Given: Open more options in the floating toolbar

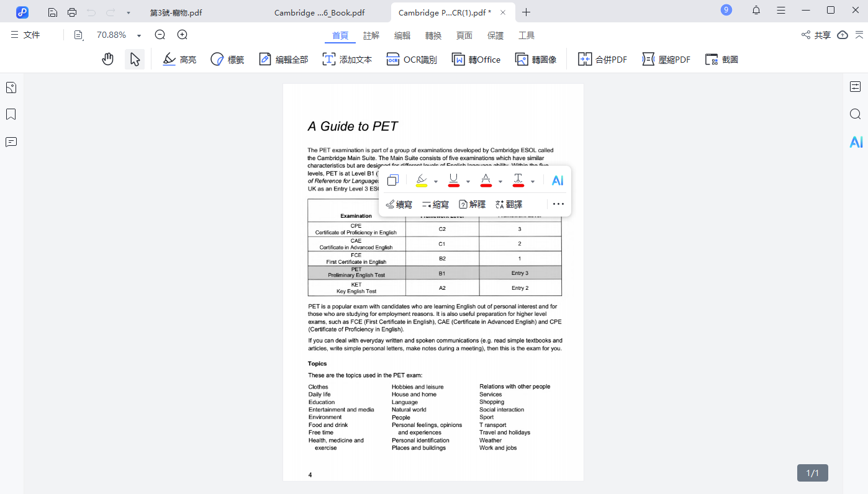Looking at the screenshot, I should [558, 204].
